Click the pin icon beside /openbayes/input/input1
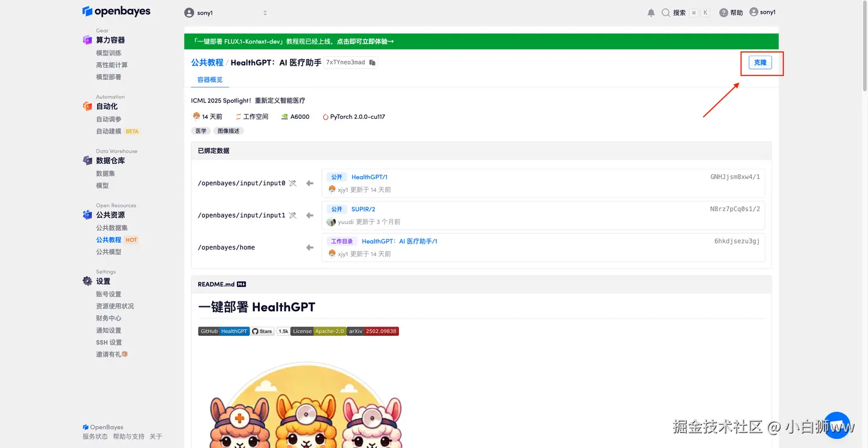This screenshot has width=868, height=448. (x=293, y=215)
